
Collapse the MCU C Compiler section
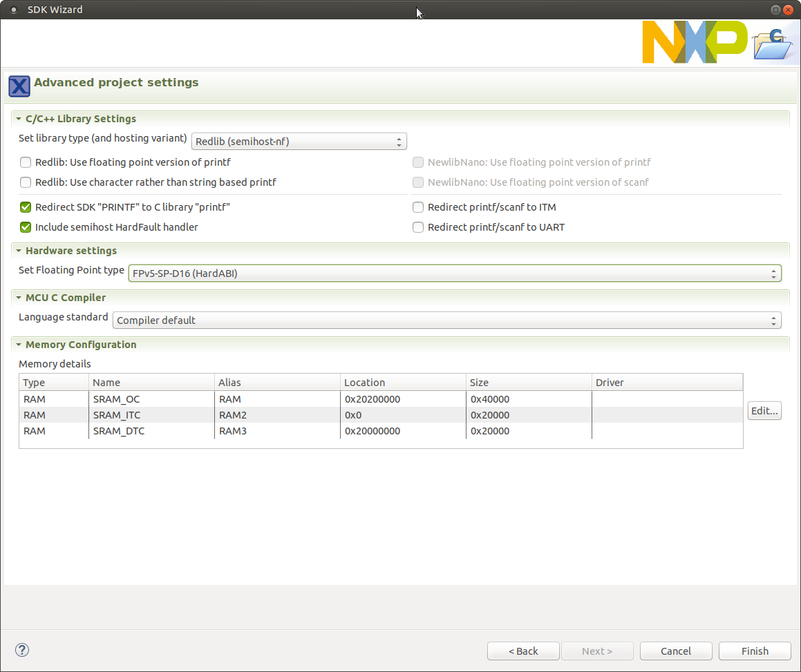(x=19, y=298)
